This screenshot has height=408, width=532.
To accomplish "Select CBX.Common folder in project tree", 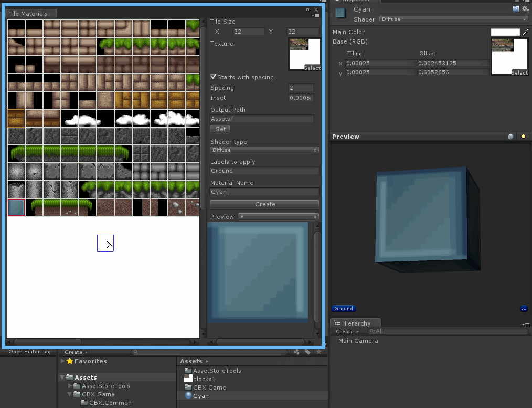I will pyautogui.click(x=110, y=403).
